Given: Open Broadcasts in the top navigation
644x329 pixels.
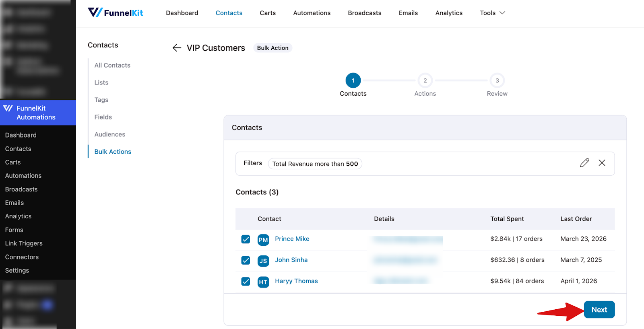Looking at the screenshot, I should click(365, 13).
